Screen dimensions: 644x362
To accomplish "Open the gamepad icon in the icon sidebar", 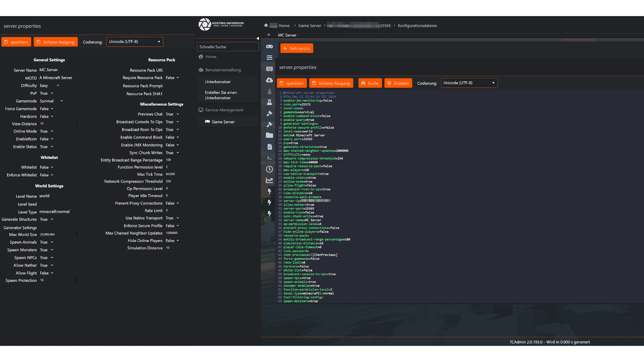I will pos(269,46).
